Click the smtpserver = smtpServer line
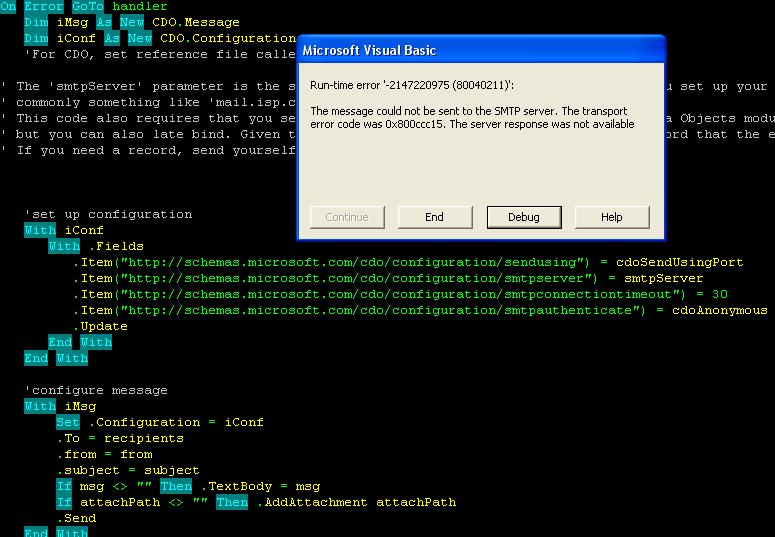Viewport: 775px width, 537px height. [x=388, y=278]
